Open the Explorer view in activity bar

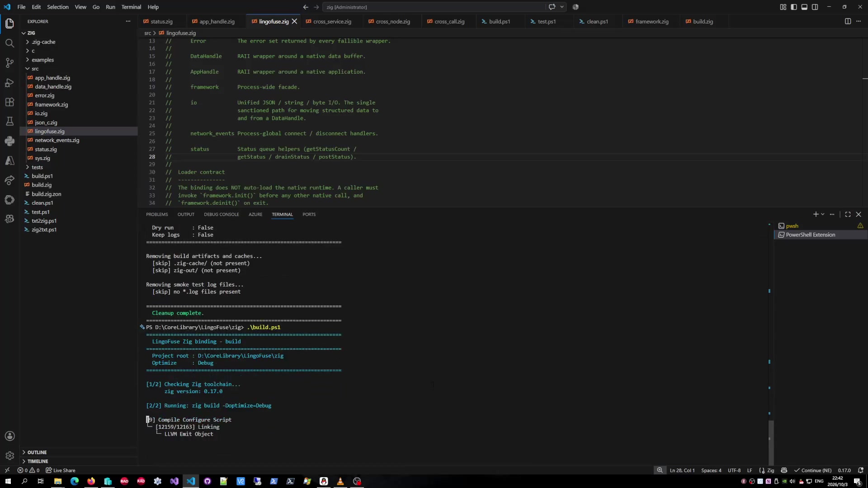click(9, 23)
